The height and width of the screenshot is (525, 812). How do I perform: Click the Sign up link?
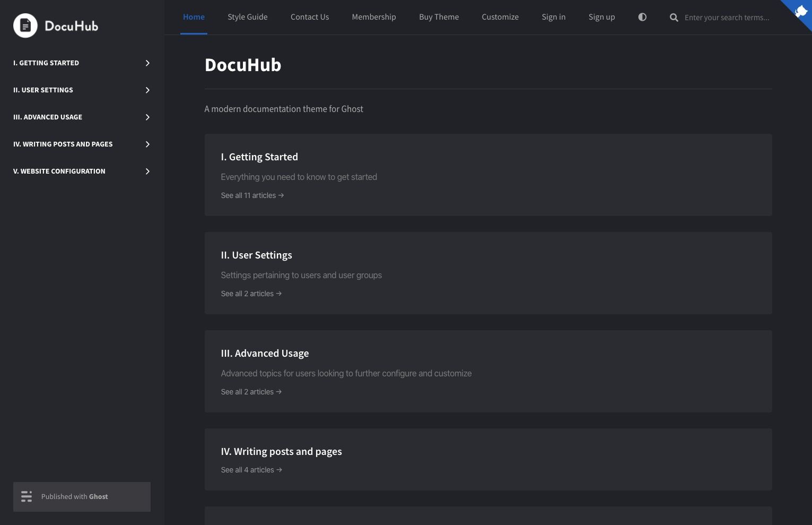point(601,17)
